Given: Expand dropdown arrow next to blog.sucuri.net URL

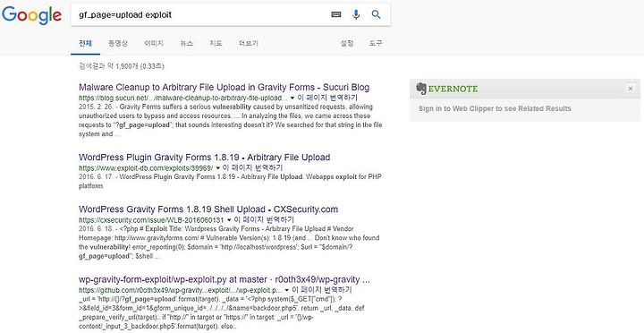Looking at the screenshot, I should point(292,98).
